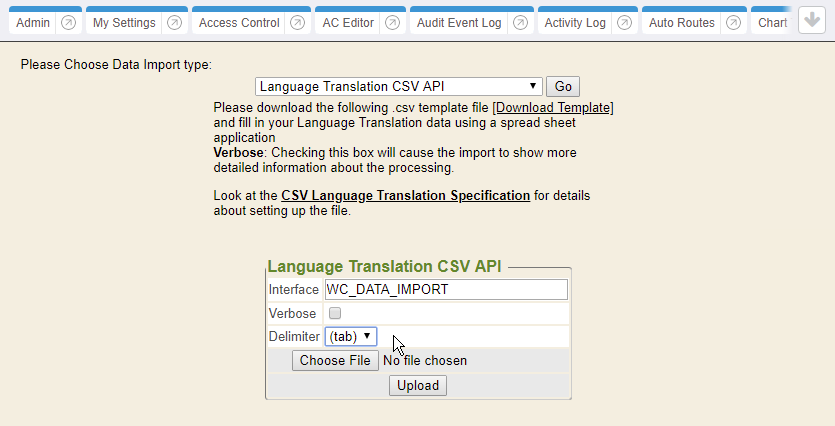This screenshot has width=835, height=426.
Task: Switch to the Admin tab
Action: [x=34, y=22]
